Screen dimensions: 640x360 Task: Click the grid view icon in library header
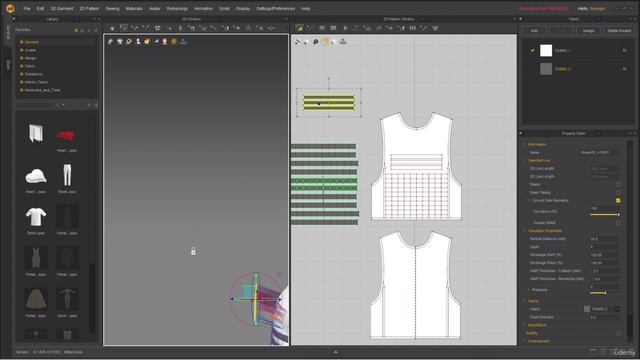point(89,105)
